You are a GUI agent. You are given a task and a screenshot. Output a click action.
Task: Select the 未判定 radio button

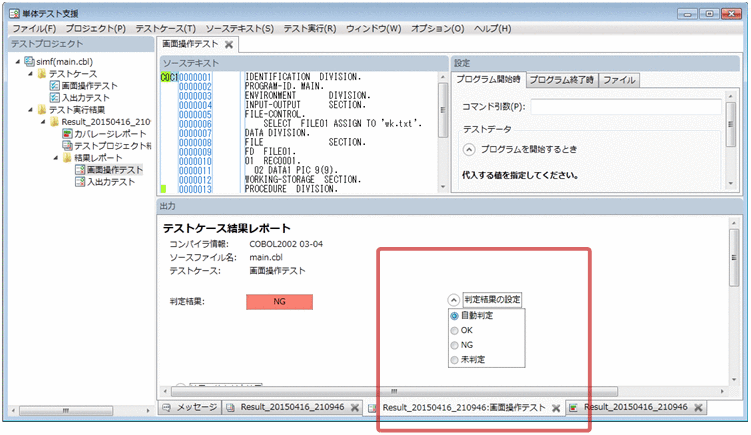tap(454, 360)
